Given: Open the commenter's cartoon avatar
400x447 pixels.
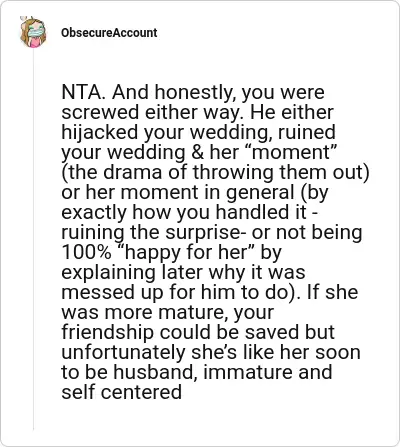Looking at the screenshot, I should pyautogui.click(x=33, y=32).
